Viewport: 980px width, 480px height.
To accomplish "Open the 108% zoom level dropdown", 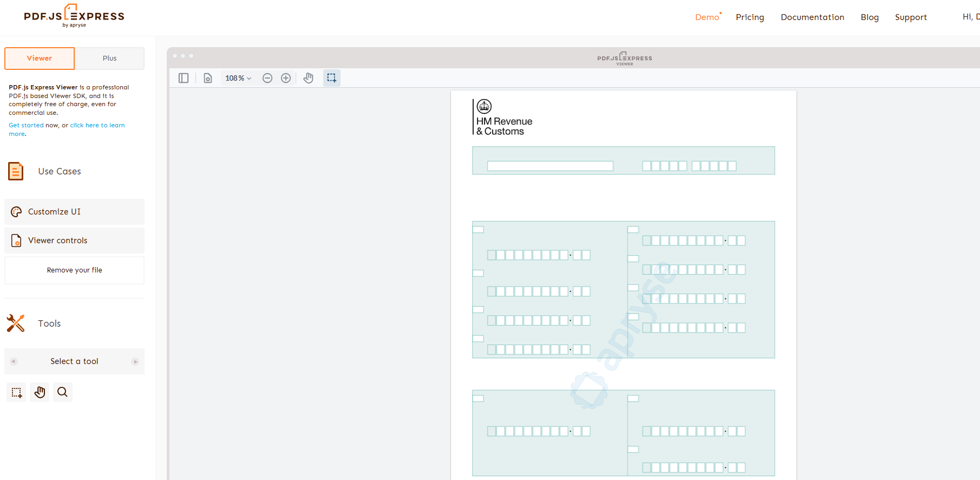I will tap(238, 78).
